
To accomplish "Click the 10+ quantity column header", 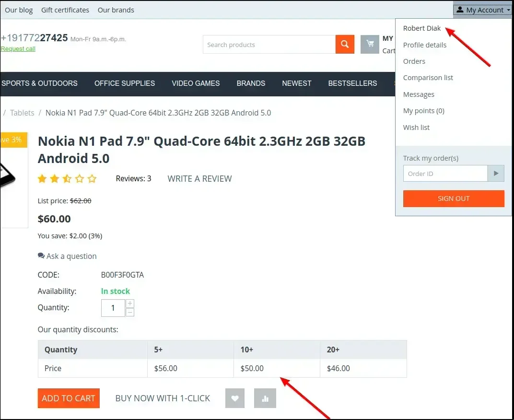I will point(277,350).
